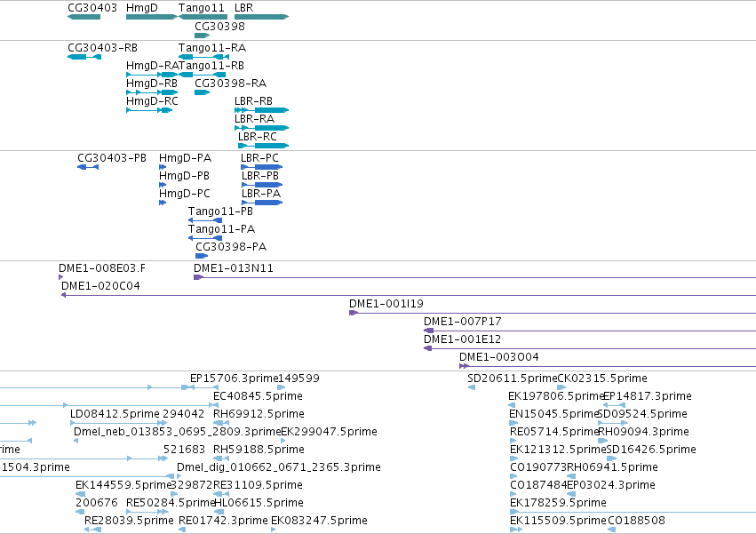Select the Dmel_dig_010662_0671_2365.3prime label
Viewport: 756px width, 534px height.
click(279, 468)
